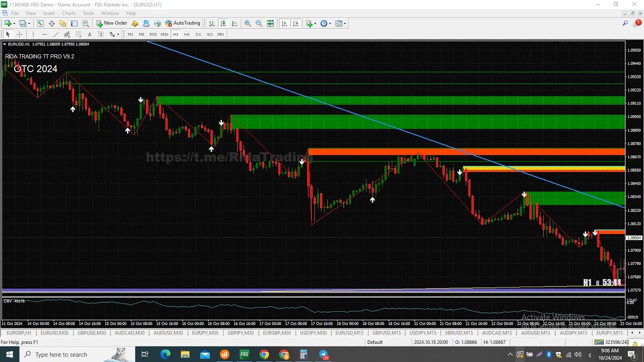Select the trendline drawing tool
644x362 pixels.
click(x=56, y=34)
